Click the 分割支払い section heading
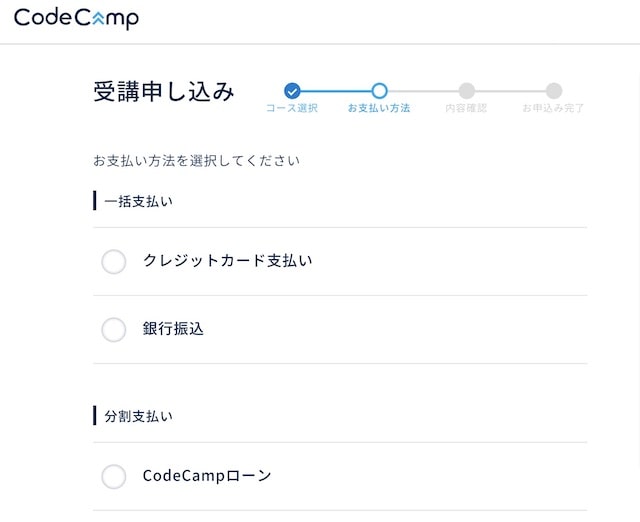640x522 pixels. click(138, 416)
